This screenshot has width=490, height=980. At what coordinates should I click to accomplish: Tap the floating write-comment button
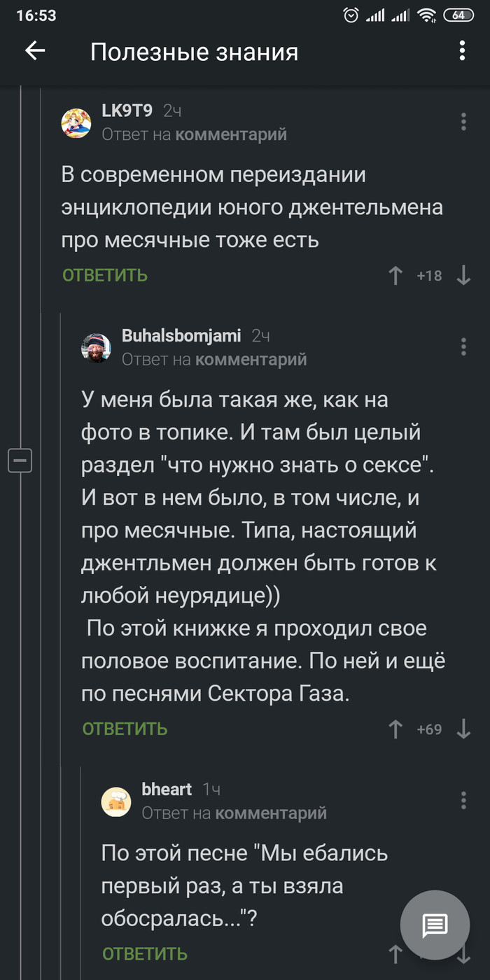435,926
